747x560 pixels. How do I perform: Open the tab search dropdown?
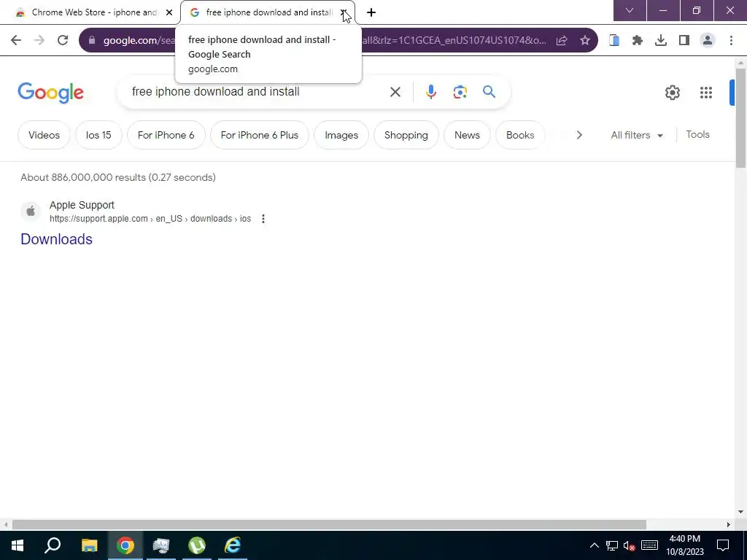[630, 10]
